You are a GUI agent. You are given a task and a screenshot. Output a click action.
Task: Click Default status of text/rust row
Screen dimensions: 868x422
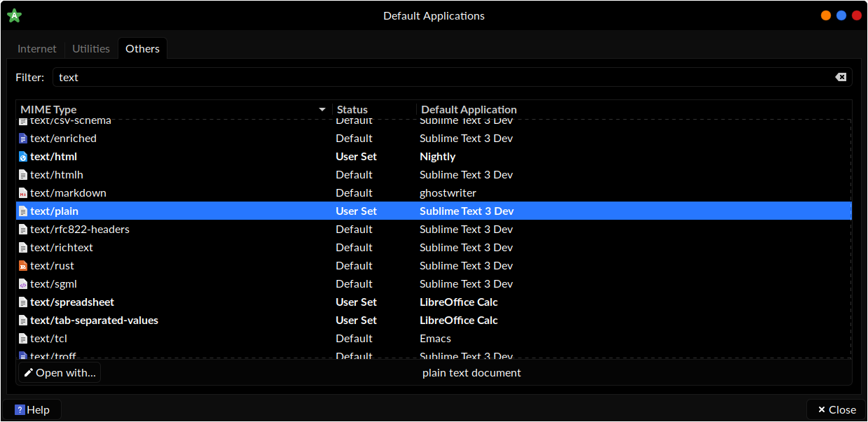coord(354,266)
